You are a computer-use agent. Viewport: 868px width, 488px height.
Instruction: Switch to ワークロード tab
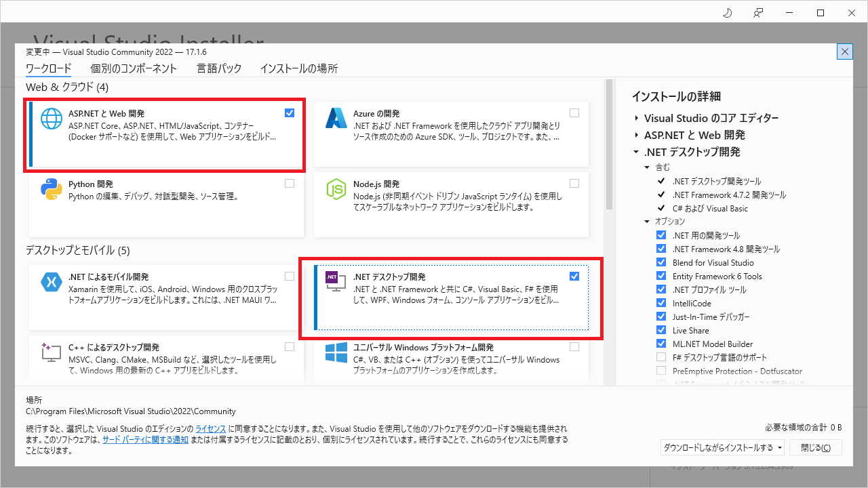pos(48,68)
